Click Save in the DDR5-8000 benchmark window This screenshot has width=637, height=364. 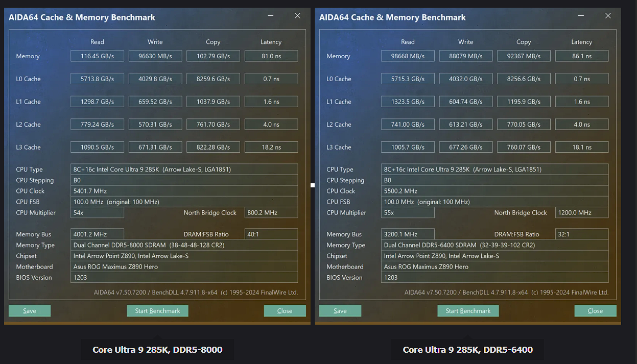30,311
